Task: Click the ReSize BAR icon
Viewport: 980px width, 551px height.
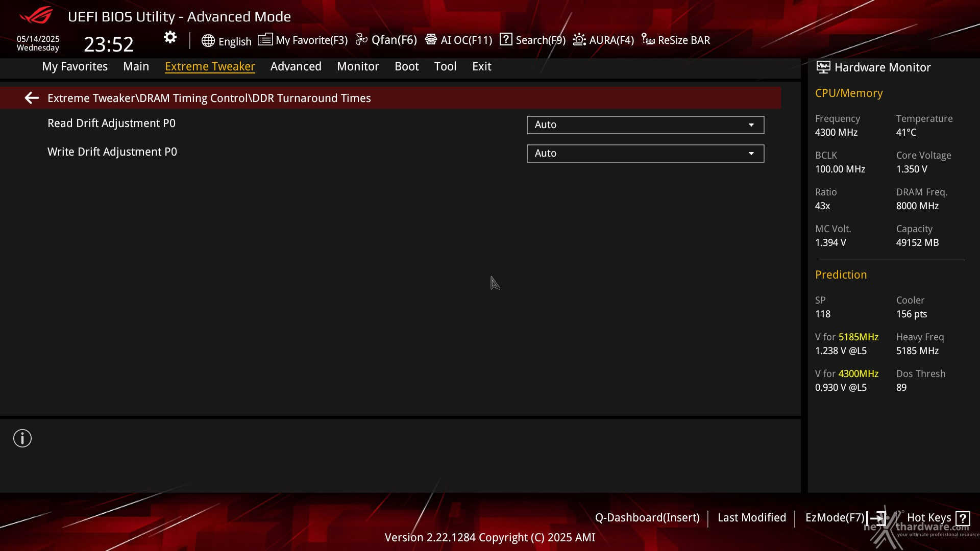Action: tap(648, 40)
